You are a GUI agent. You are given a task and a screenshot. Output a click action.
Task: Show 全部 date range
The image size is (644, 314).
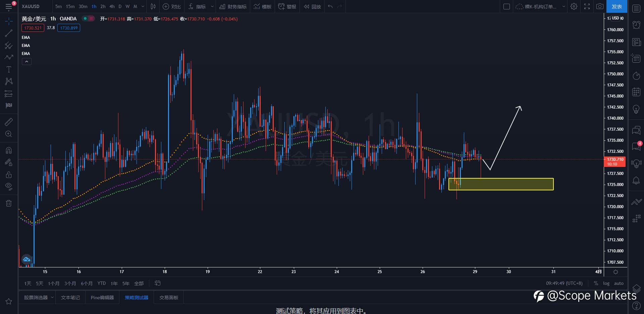click(139, 284)
